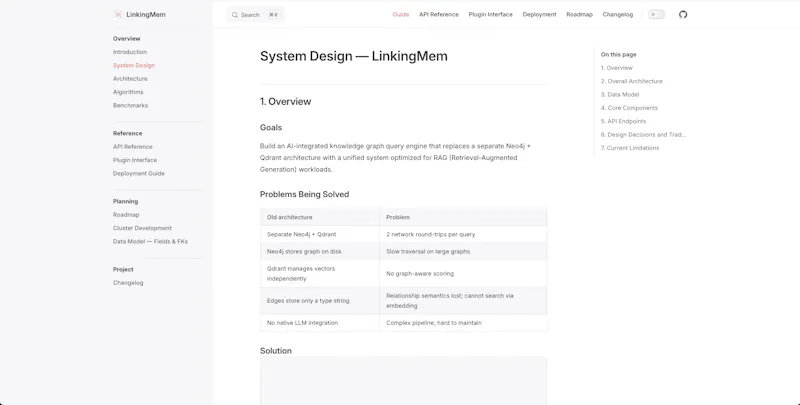The width and height of the screenshot is (800, 405).
Task: Open Roadmap in top navigation
Action: coord(579,15)
